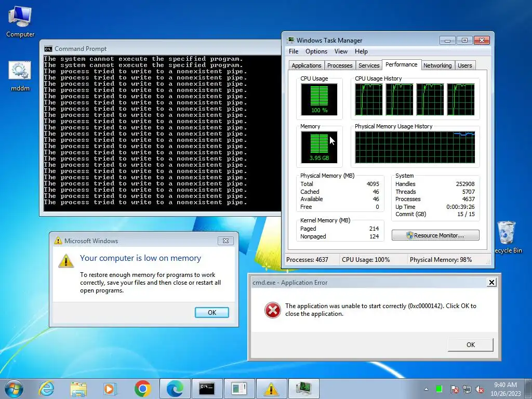Switch to the Applications tab

click(x=307, y=65)
